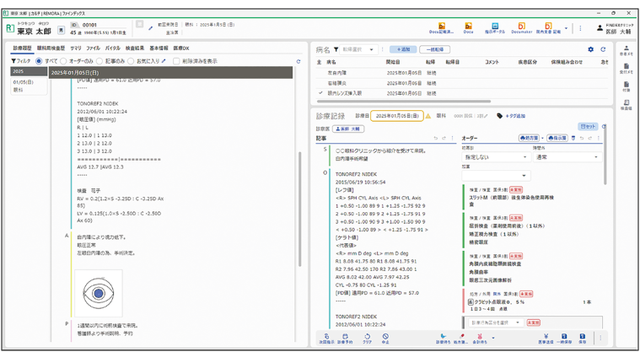Click the history panel vertical scrollbar
Screen dimensions: 640x360
click(x=300, y=209)
